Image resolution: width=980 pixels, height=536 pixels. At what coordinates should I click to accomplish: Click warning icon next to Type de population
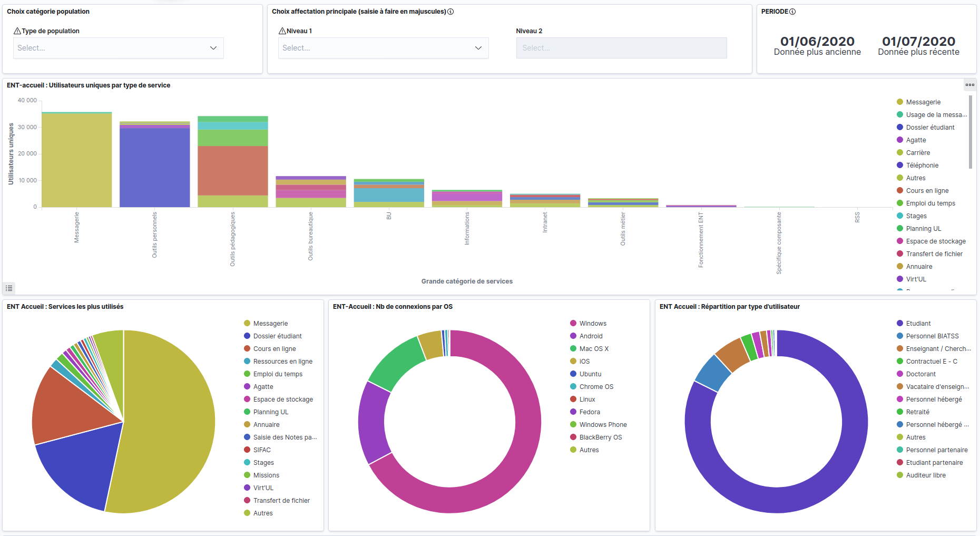17,31
